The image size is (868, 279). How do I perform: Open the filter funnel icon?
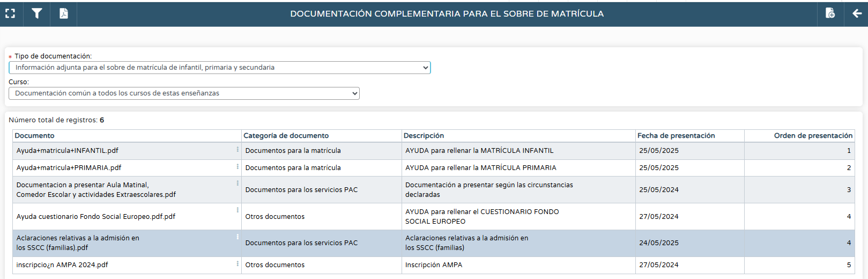(x=37, y=13)
